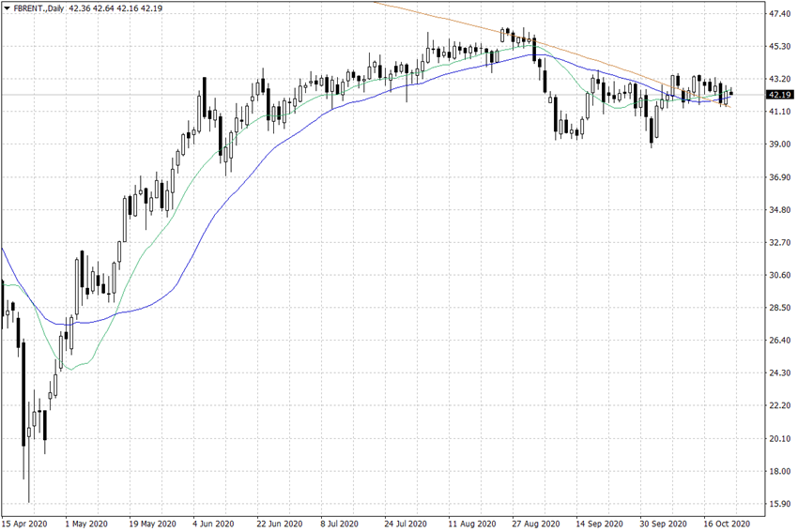Click the triangle arrow beside FBRENT.,Daily
Screen dimensions: 798x532
(7, 8)
